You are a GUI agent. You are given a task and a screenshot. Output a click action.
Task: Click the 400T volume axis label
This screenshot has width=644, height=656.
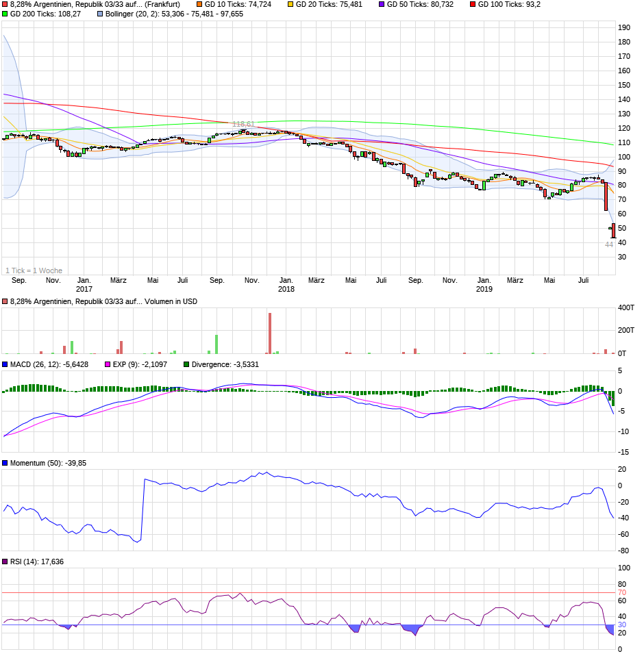click(626, 308)
